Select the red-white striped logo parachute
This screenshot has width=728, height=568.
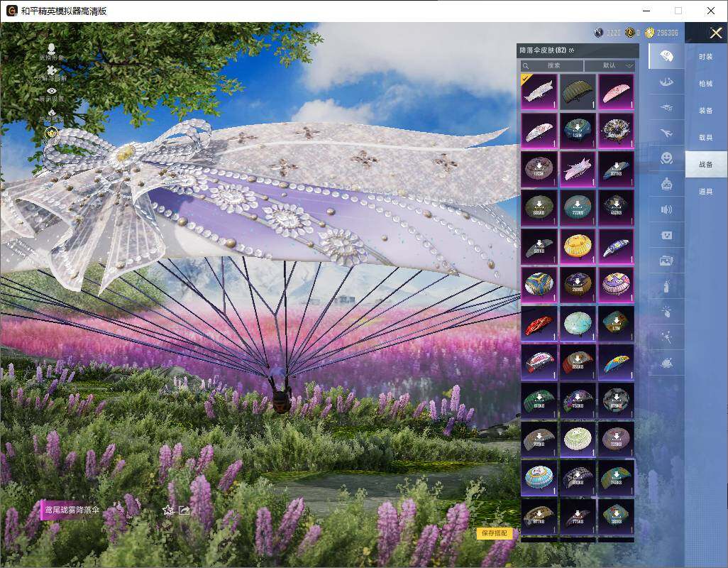pyautogui.click(x=539, y=362)
